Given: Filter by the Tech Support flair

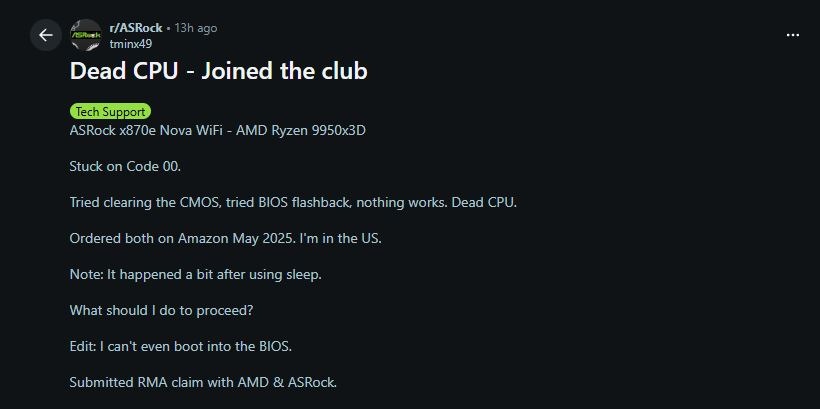Looking at the screenshot, I should 110,112.
